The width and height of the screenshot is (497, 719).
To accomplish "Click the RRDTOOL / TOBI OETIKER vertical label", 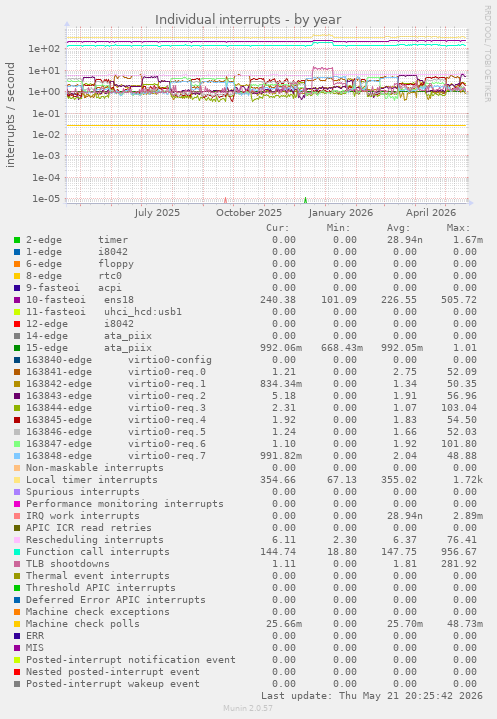I will pos(487,54).
